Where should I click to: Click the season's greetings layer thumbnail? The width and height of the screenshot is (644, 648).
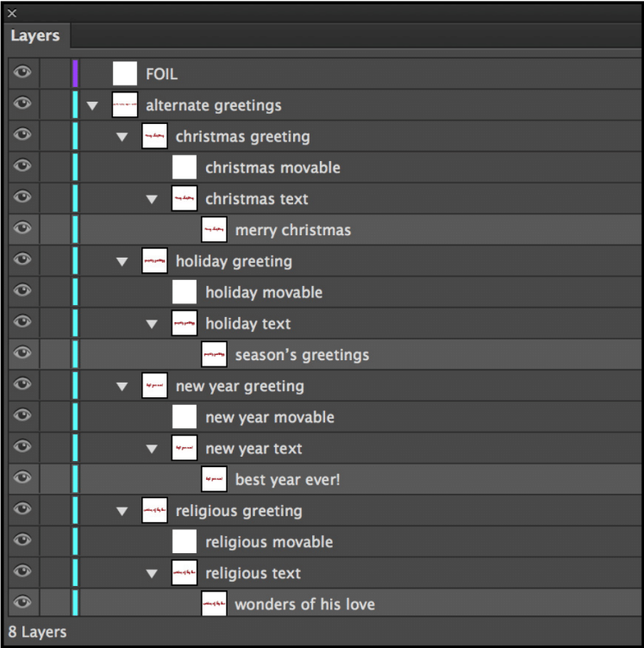pyautogui.click(x=214, y=354)
